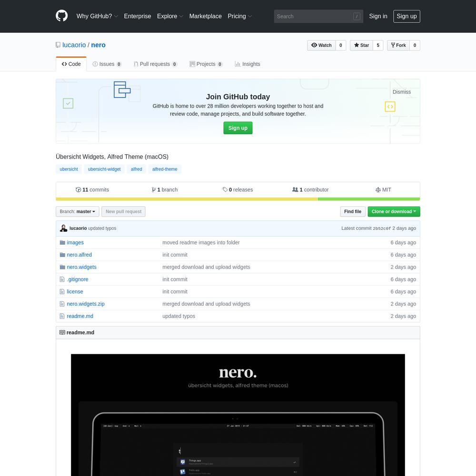
Task: Click the Find file button
Action: 353,212
